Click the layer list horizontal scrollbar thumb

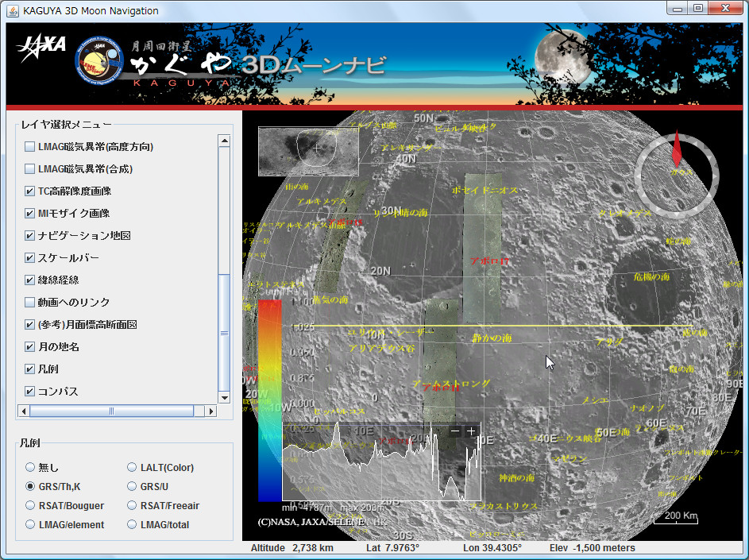pyautogui.click(x=112, y=411)
